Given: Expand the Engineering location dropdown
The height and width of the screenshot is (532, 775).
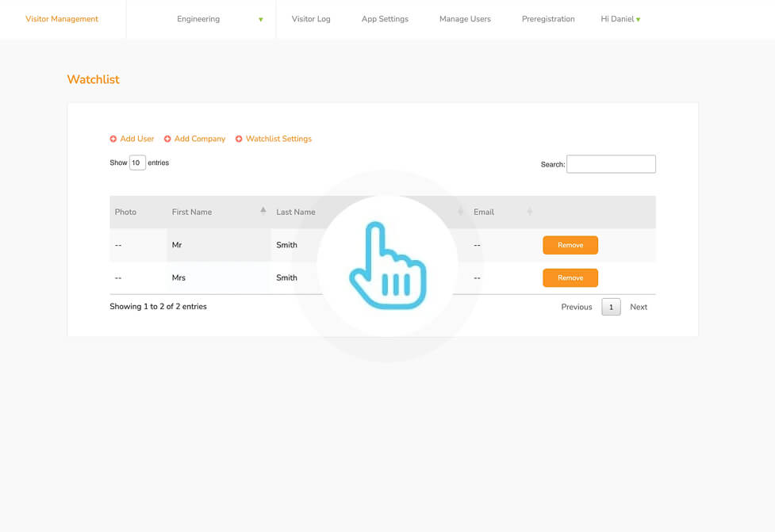Looking at the screenshot, I should pyautogui.click(x=260, y=19).
